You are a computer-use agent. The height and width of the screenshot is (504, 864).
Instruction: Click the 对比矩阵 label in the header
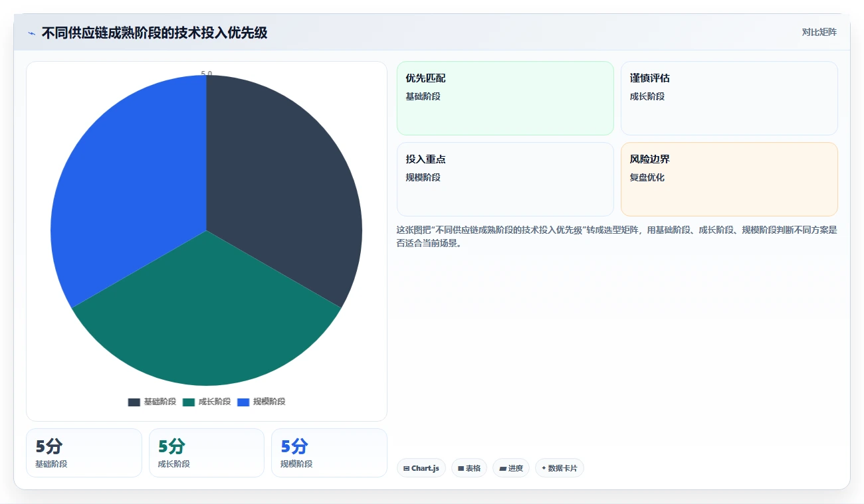click(x=819, y=32)
